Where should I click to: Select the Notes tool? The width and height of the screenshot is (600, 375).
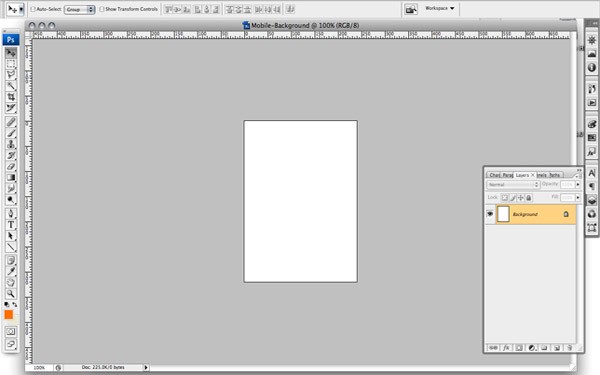[x=11, y=261]
